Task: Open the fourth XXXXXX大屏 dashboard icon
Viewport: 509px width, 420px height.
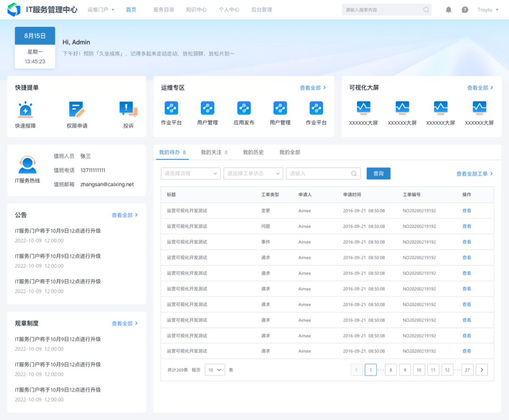Action: tap(479, 108)
